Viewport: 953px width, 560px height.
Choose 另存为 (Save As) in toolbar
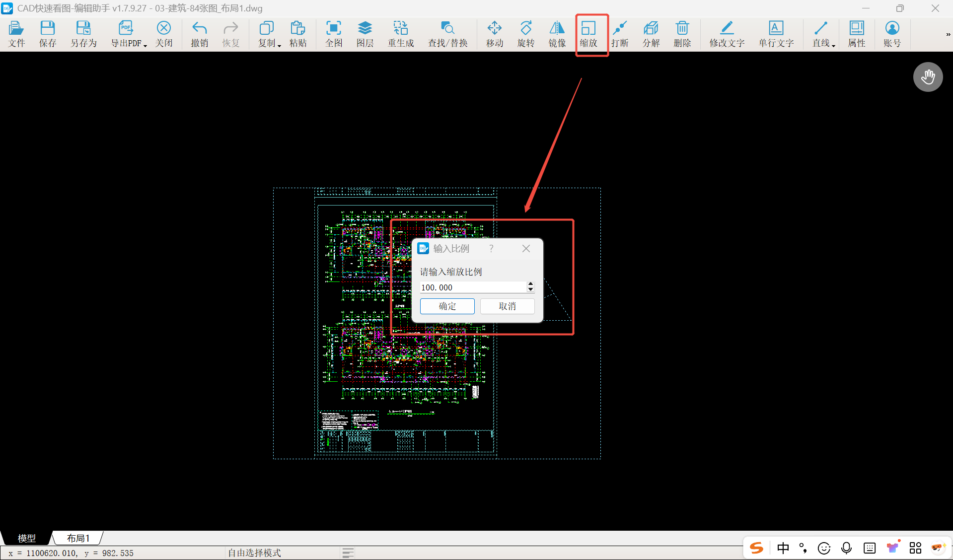83,34
